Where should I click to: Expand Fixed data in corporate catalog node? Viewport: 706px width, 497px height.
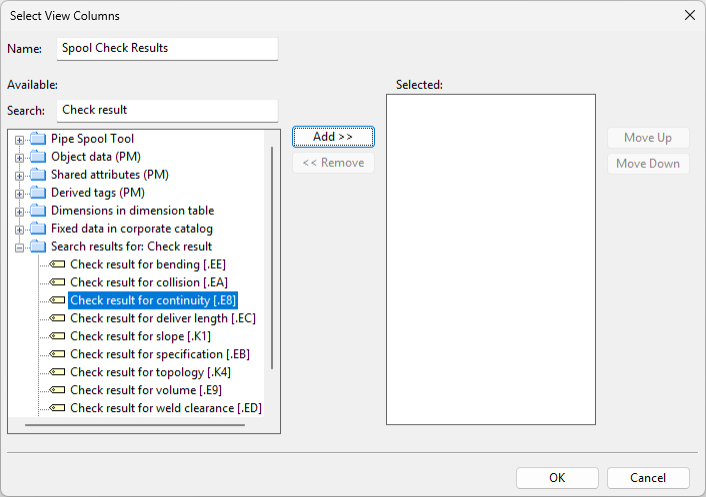coord(19,229)
